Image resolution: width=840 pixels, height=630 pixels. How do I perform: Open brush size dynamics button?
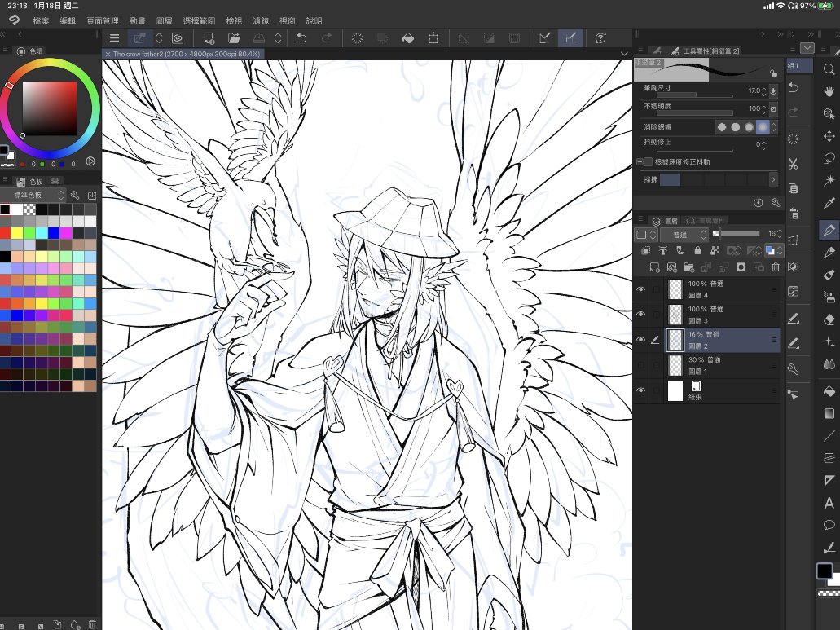click(x=773, y=90)
